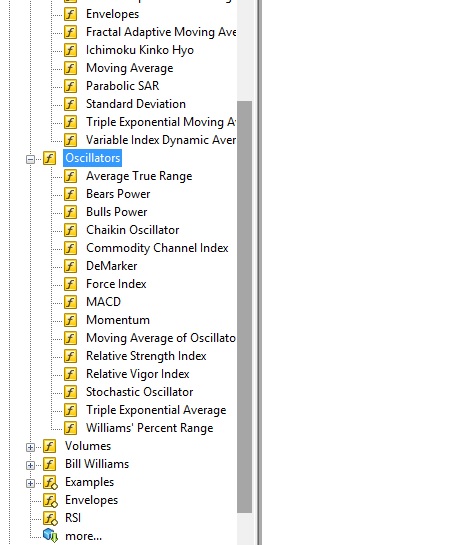Select Average True Range text
The image size is (468, 545).
[139, 176]
